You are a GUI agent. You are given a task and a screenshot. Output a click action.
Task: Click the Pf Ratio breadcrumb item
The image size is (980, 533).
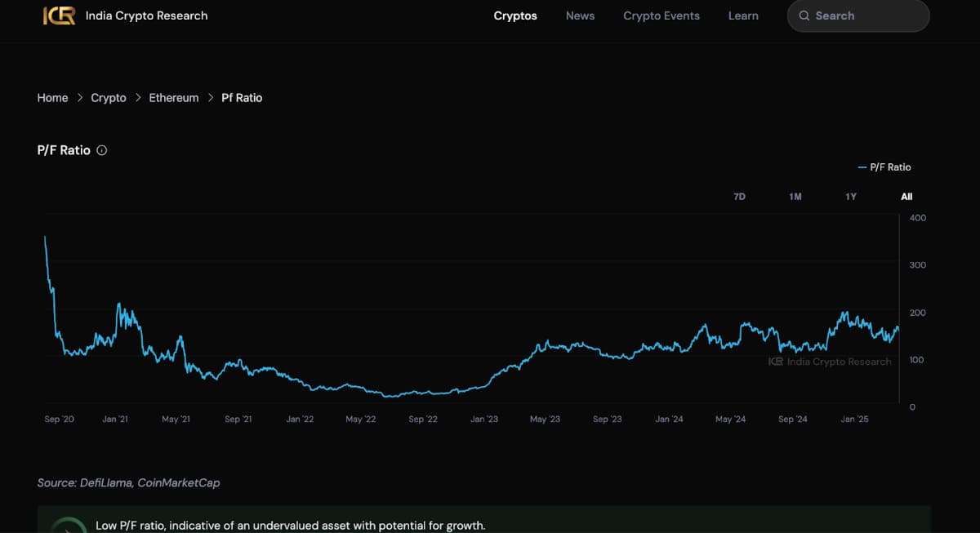[242, 98]
